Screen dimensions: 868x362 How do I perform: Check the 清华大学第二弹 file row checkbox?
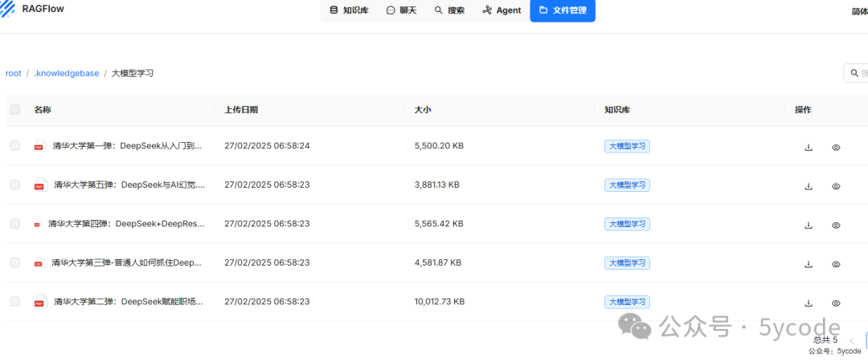(x=15, y=301)
